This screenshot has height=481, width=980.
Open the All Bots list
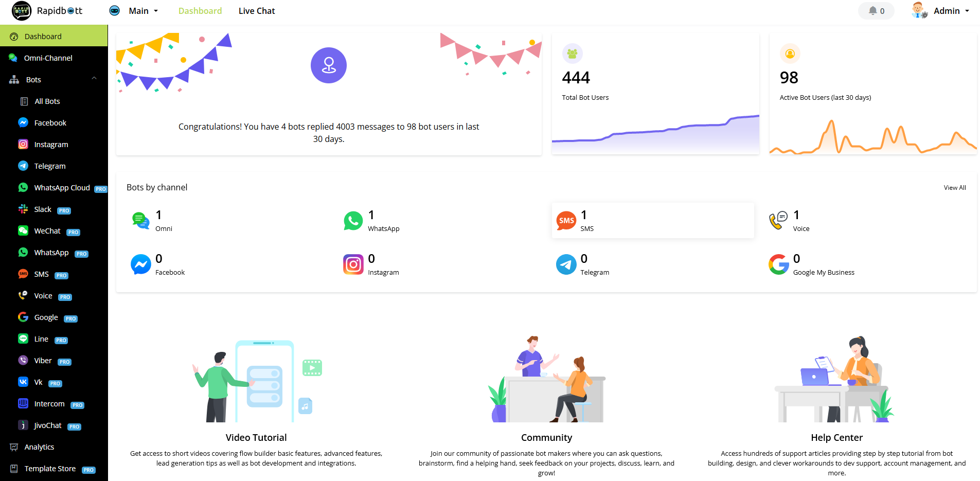47,101
